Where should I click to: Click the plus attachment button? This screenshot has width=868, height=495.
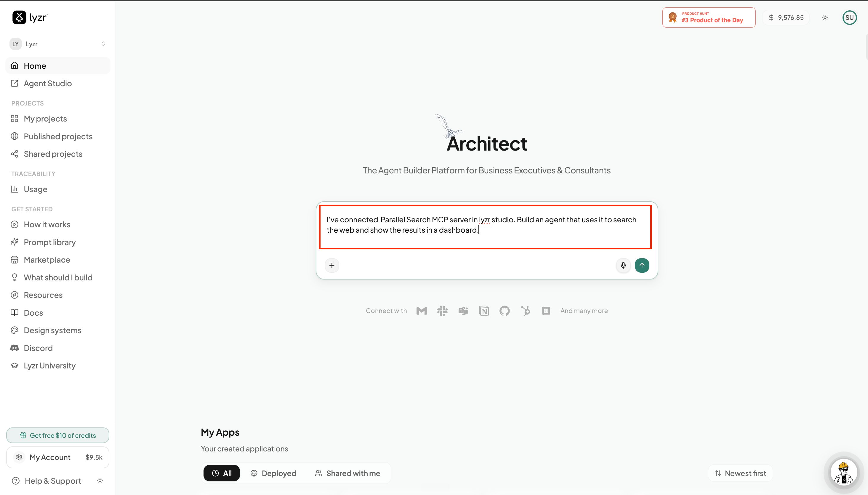[x=331, y=265]
